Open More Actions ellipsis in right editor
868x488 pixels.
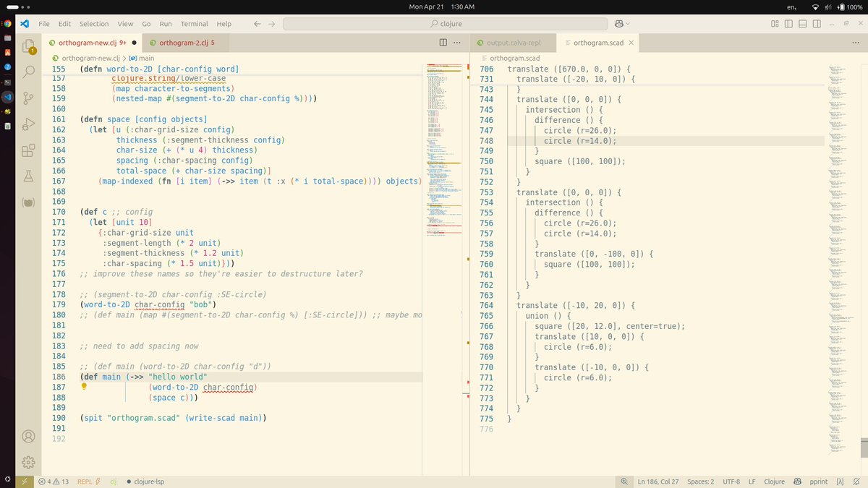click(x=854, y=43)
